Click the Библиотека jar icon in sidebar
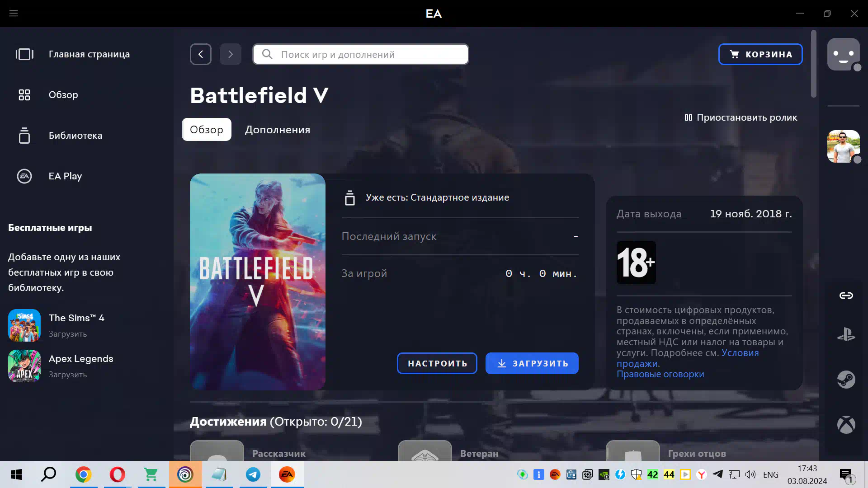The height and width of the screenshot is (488, 868). pyautogui.click(x=24, y=136)
